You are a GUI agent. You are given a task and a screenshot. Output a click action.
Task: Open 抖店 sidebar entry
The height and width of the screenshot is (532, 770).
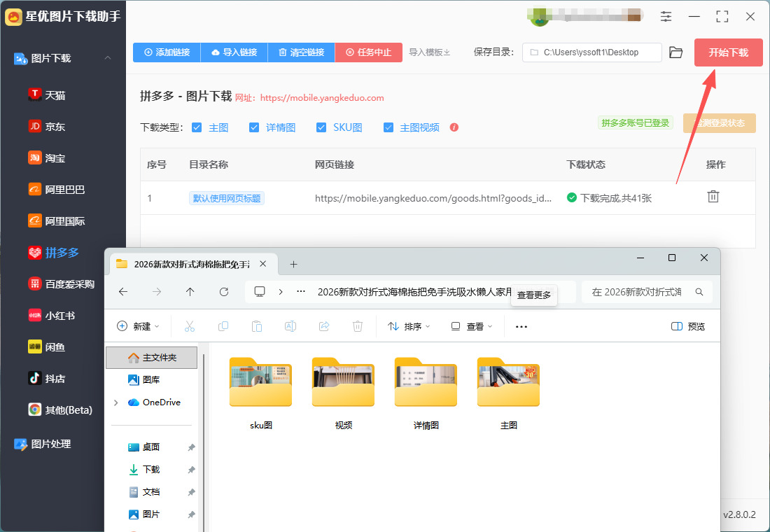pos(47,378)
